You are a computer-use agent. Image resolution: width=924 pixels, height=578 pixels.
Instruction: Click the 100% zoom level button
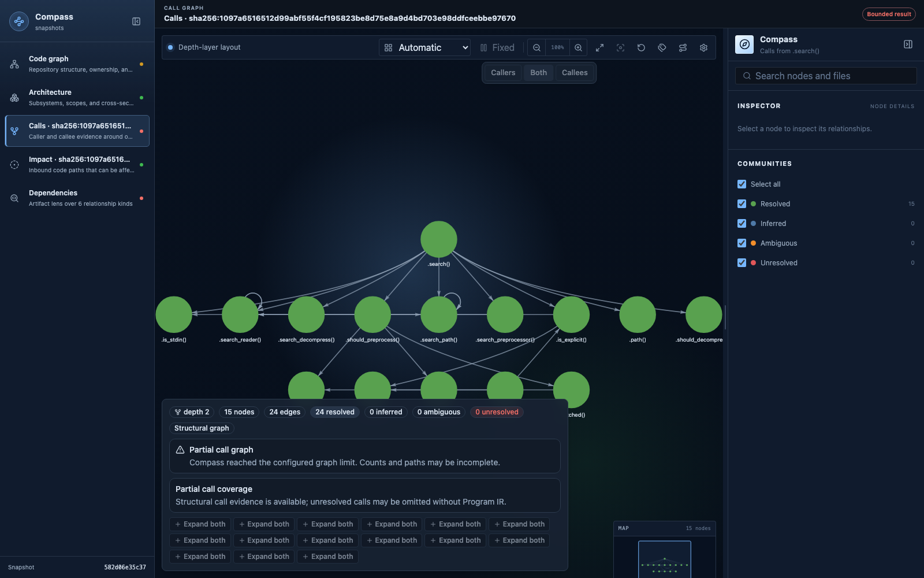(x=557, y=47)
